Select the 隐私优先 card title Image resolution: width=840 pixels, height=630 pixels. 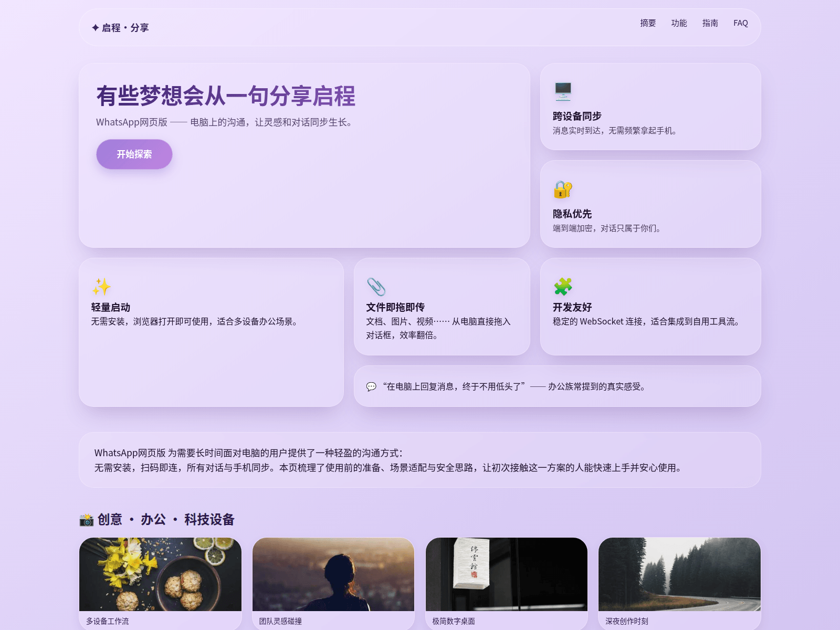click(x=572, y=214)
